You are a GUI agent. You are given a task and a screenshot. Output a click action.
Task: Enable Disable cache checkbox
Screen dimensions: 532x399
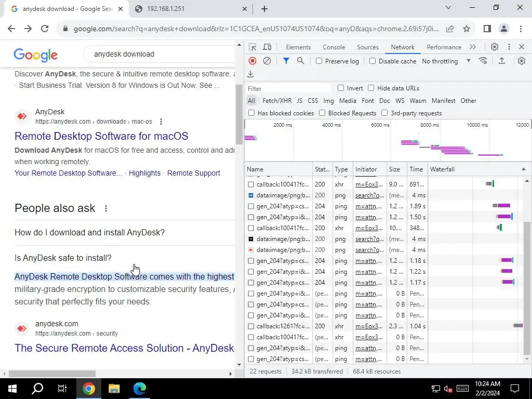373,61
